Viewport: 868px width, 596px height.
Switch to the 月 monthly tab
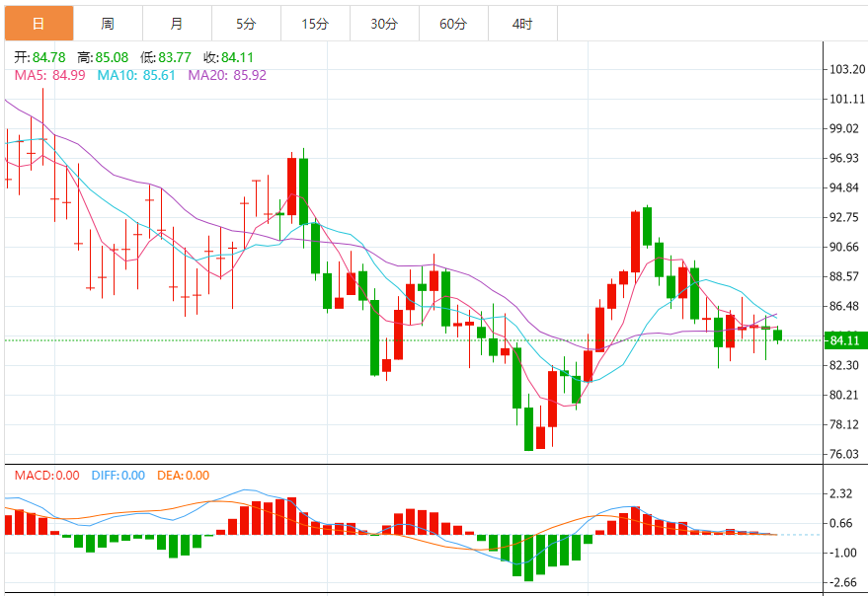click(177, 24)
